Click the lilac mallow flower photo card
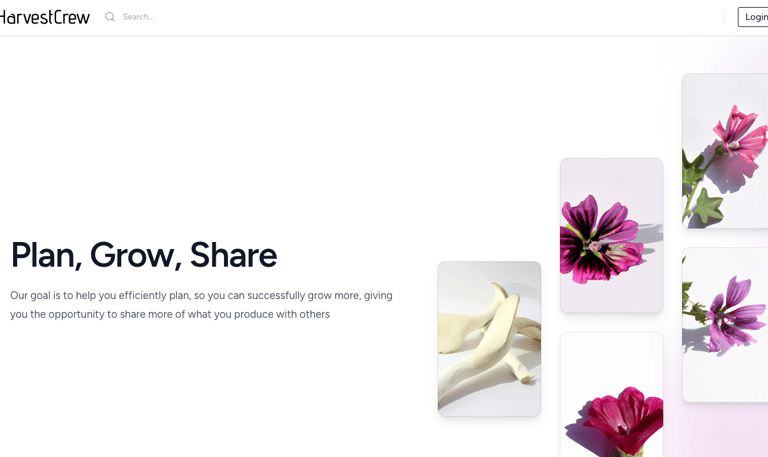The image size is (768, 457). pos(725,325)
